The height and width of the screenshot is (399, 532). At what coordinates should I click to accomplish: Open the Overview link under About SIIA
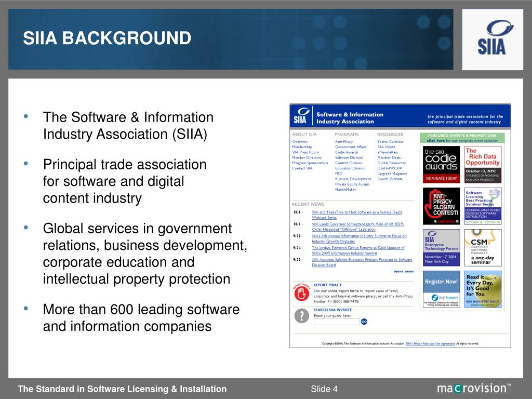pyautogui.click(x=300, y=141)
